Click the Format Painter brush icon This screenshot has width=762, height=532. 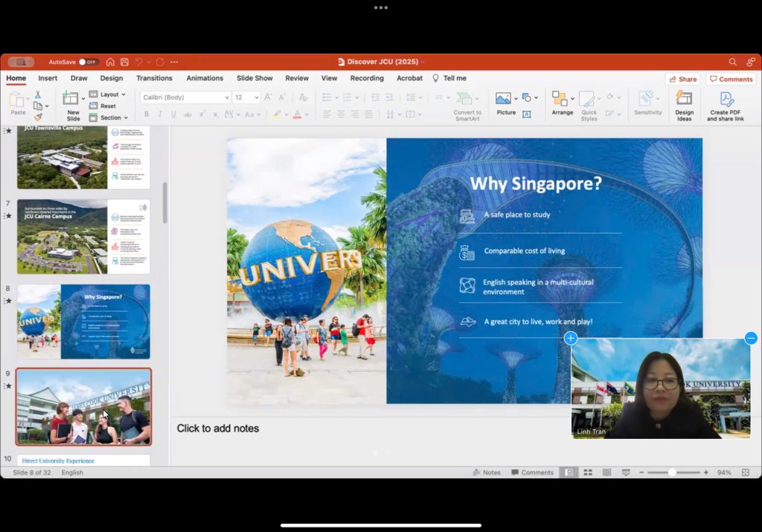click(x=38, y=117)
